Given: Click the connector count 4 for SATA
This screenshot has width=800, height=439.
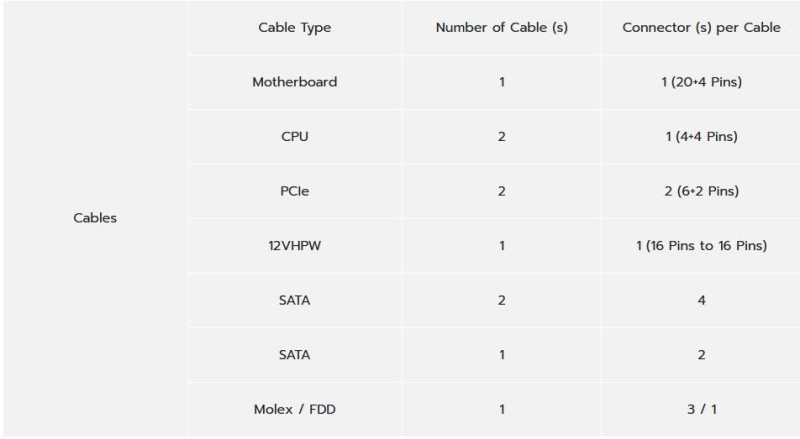Looking at the screenshot, I should (x=701, y=300).
